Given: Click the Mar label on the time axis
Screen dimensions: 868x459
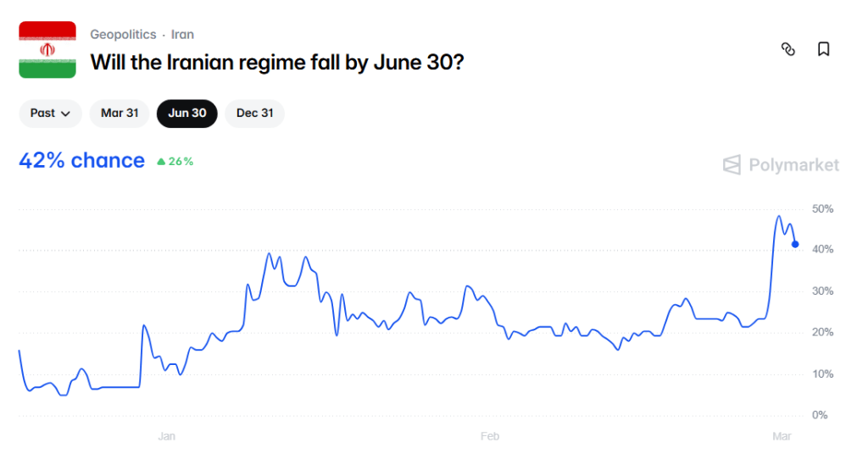Looking at the screenshot, I should (782, 437).
